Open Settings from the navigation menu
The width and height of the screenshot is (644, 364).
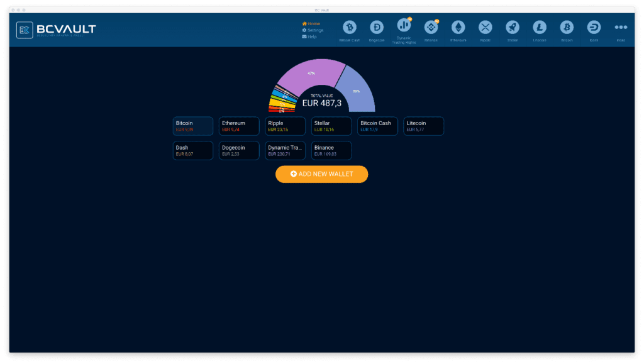(313, 30)
